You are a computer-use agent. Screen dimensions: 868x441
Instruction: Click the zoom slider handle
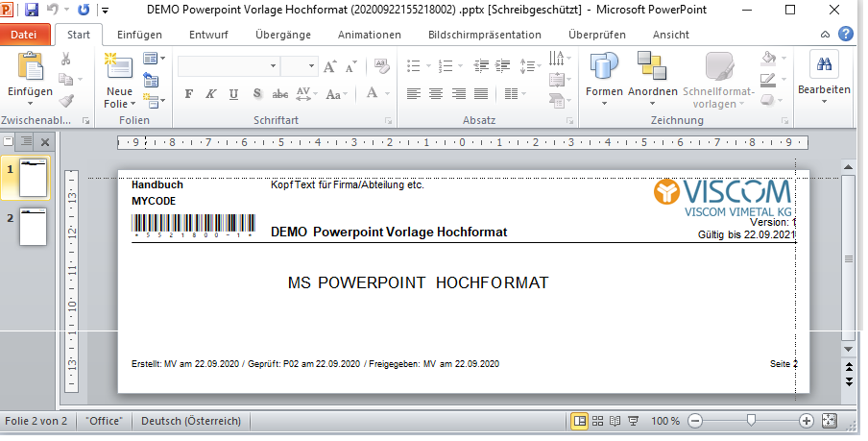tap(751, 421)
